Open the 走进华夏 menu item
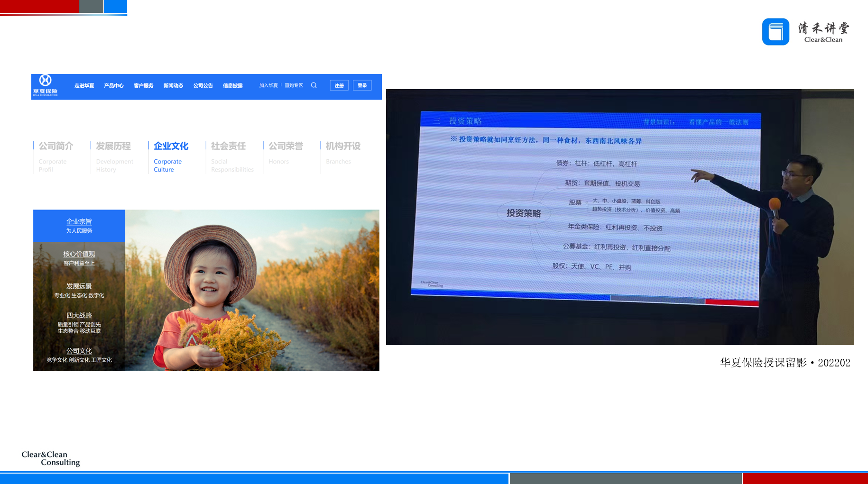The width and height of the screenshot is (868, 484). coord(84,86)
